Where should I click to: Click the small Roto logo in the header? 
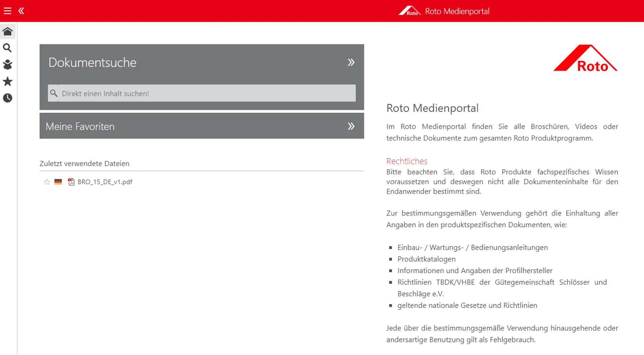click(x=410, y=11)
